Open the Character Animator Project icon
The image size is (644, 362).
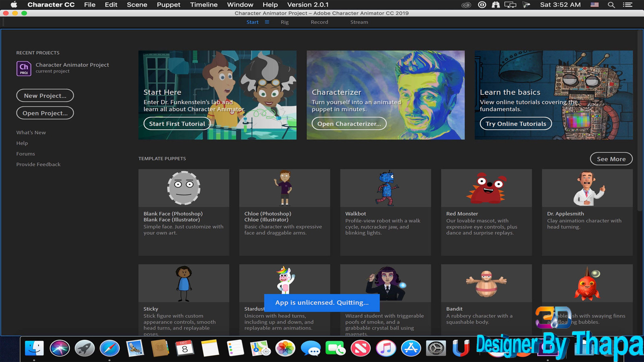click(24, 68)
